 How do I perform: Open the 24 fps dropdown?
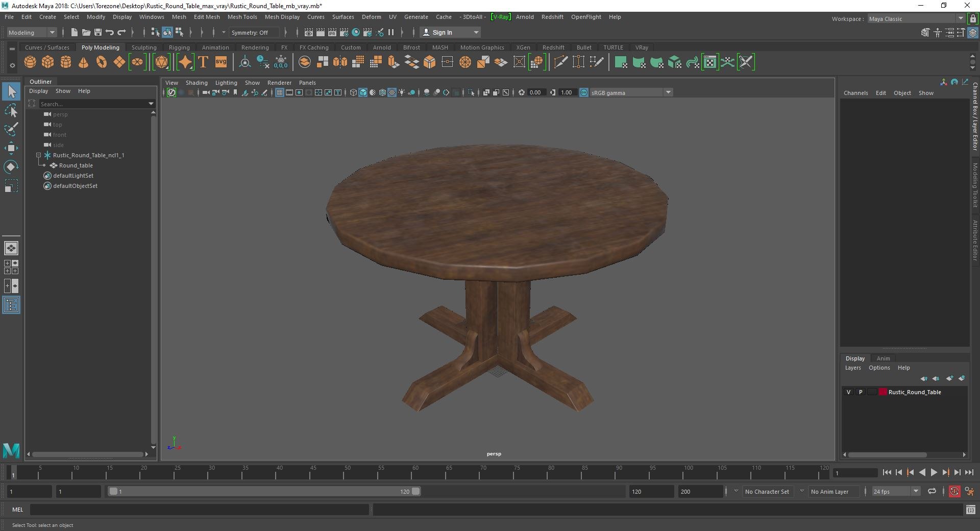pos(896,492)
